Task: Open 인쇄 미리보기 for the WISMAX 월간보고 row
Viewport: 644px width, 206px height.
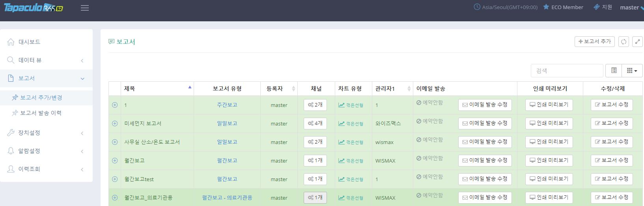Action: pyautogui.click(x=549, y=161)
